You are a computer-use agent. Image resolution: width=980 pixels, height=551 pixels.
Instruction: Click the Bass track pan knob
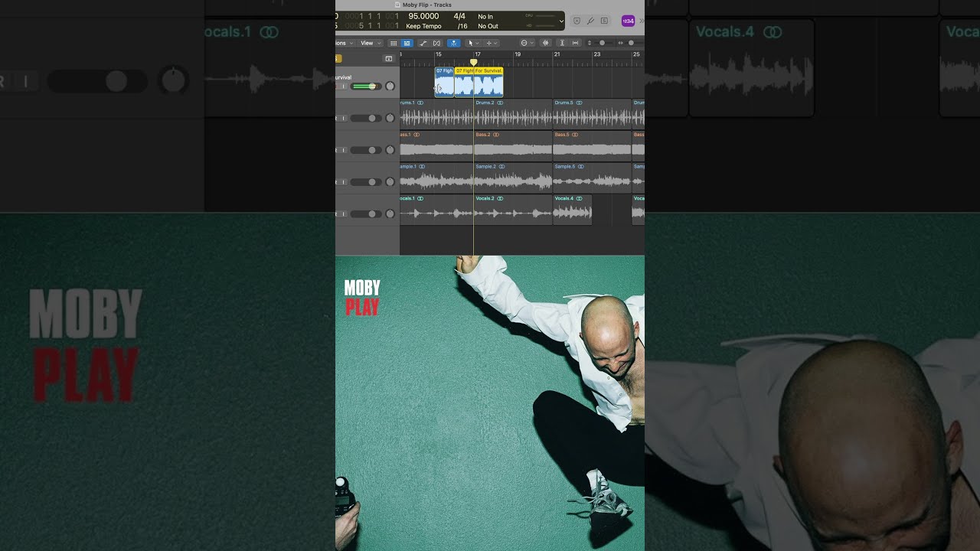click(390, 150)
